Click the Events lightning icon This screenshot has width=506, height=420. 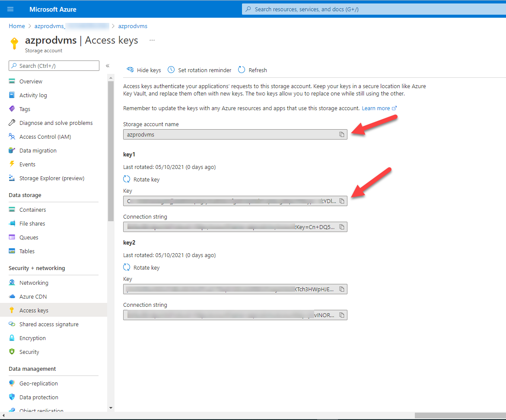(12, 164)
